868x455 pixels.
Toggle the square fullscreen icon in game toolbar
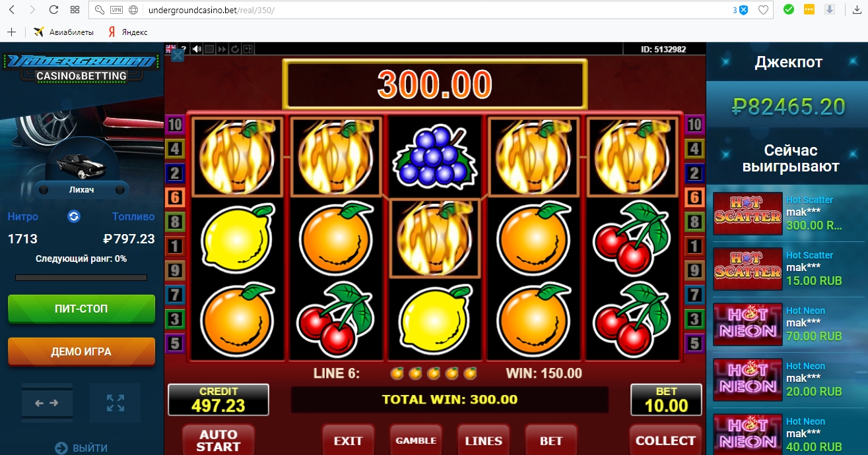(209, 49)
